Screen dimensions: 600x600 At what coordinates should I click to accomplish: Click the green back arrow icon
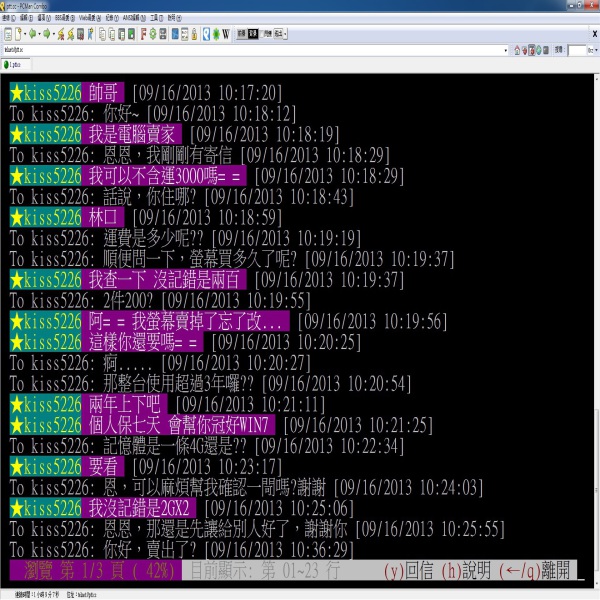[32, 34]
